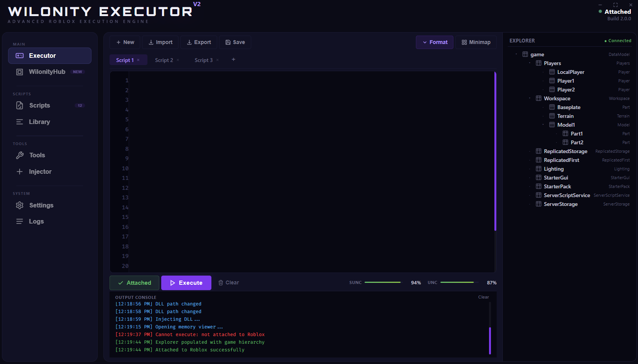Click the StarterPack node icon in Explorer

[538, 186]
